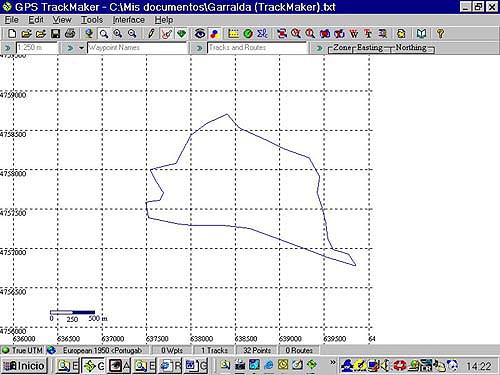Click the European 1950 datum label
This screenshot has height=375, width=500.
[x=102, y=350]
